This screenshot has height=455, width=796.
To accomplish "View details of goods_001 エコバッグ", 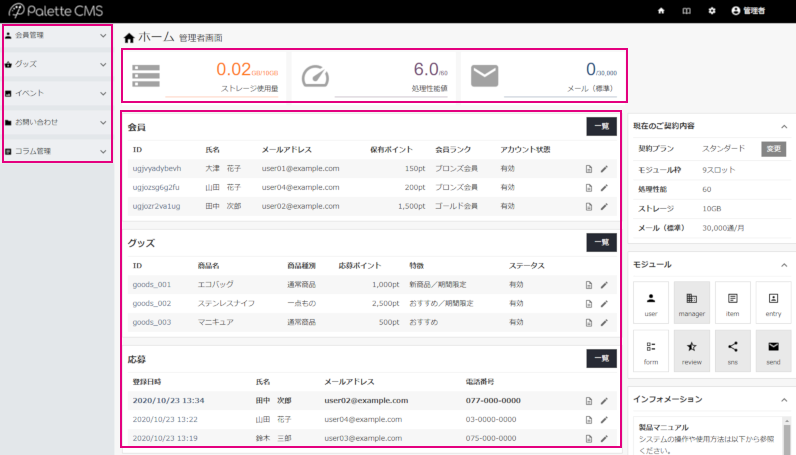I will [x=589, y=285].
